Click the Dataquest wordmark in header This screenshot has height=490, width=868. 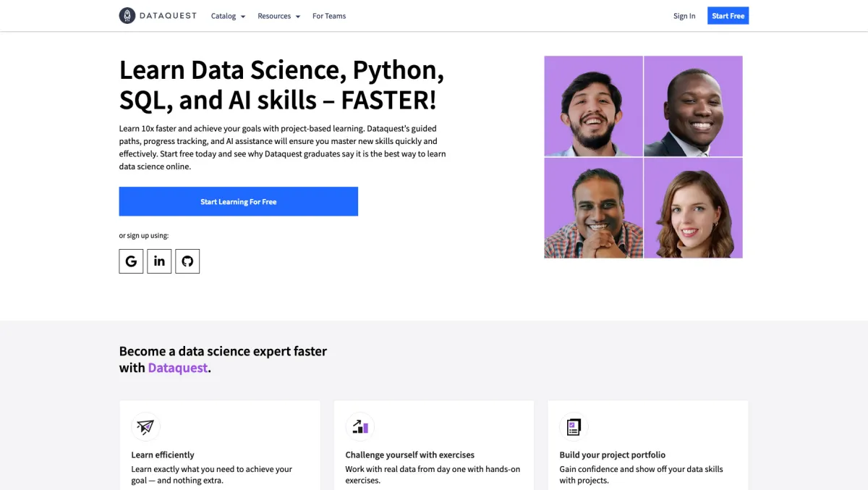tap(169, 16)
